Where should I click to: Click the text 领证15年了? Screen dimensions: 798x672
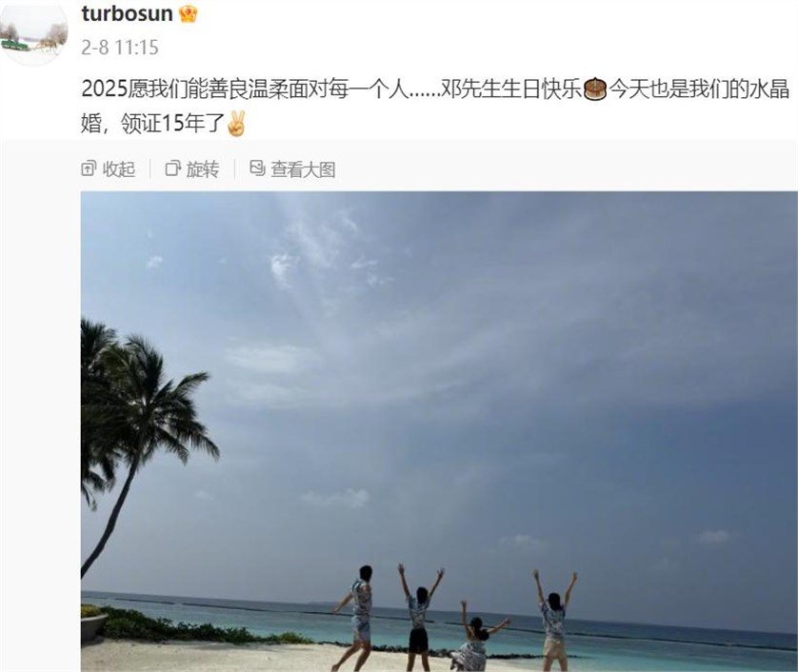(172, 124)
